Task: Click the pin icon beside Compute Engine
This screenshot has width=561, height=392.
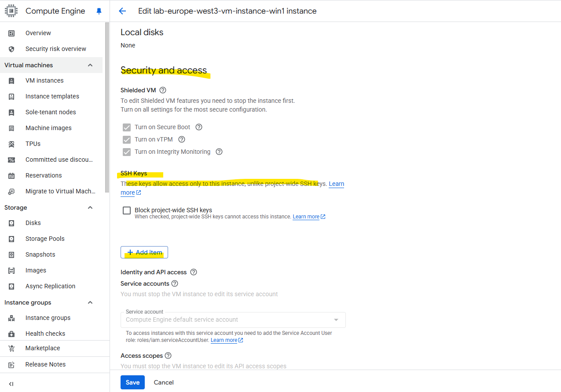Action: tap(99, 11)
